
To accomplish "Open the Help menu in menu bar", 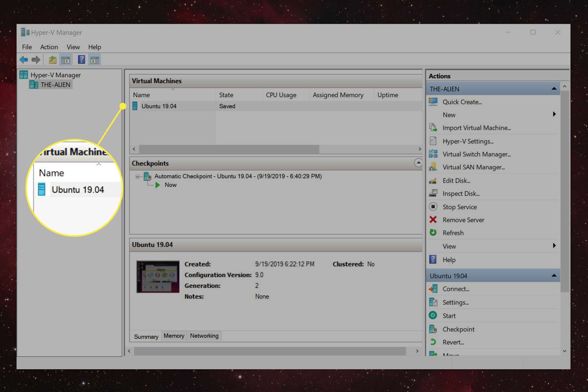I will (x=95, y=47).
